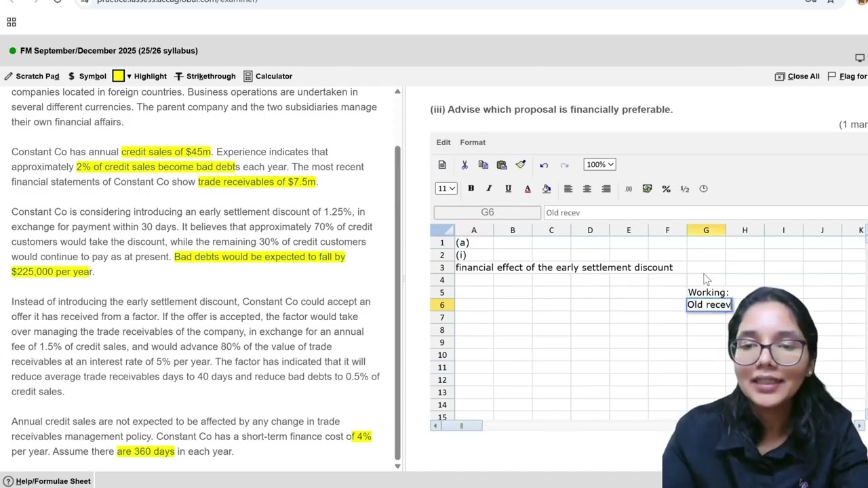868x488 pixels.
Task: Select column D header
Action: 590,230
